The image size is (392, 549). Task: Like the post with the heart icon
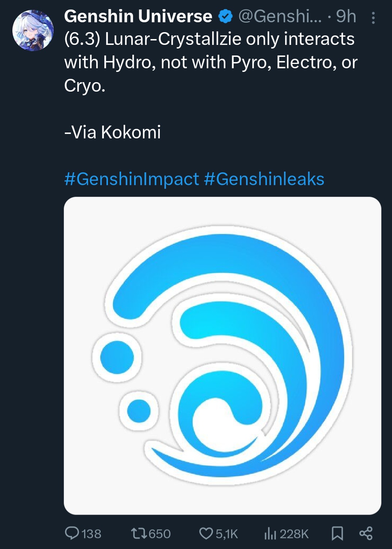(206, 533)
